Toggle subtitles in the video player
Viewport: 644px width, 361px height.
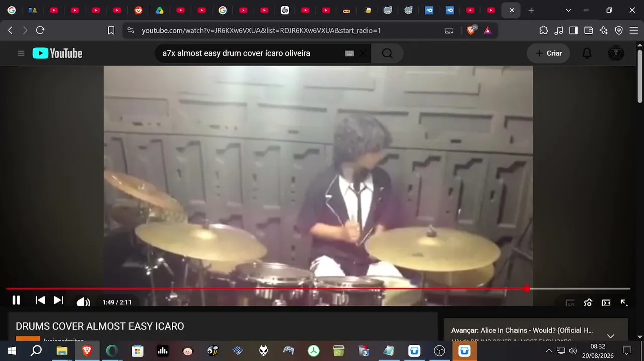point(570,303)
